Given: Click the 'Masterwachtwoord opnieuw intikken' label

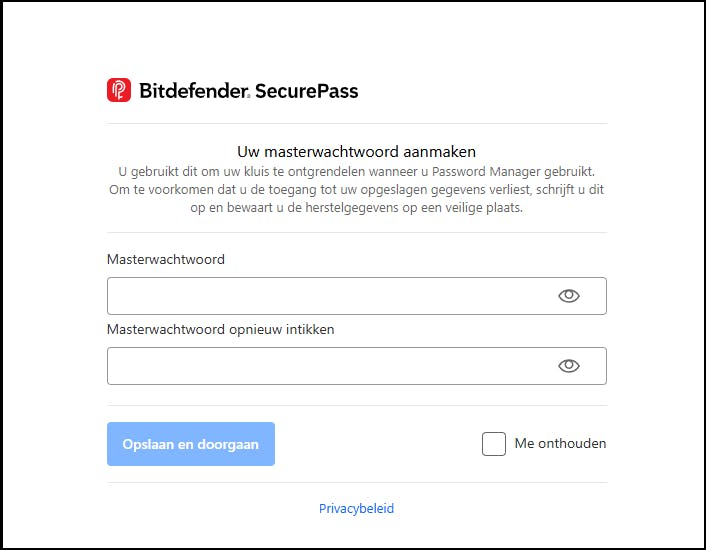Looking at the screenshot, I should coord(221,329).
